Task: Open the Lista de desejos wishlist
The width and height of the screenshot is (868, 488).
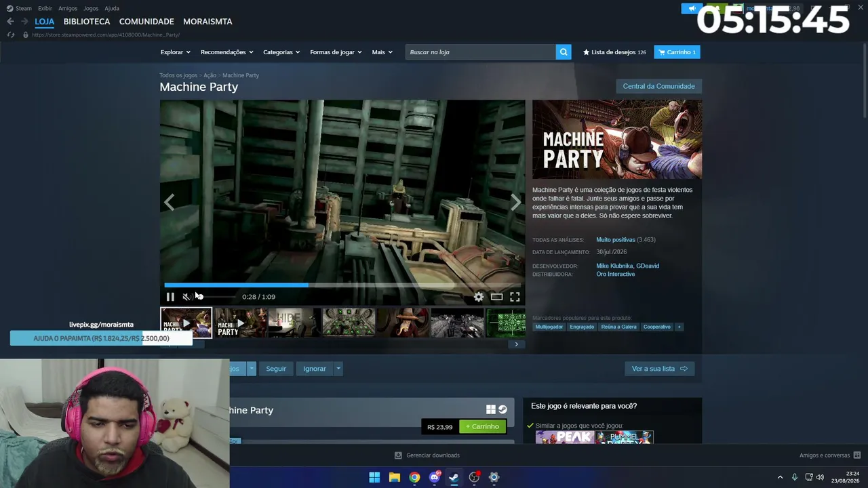Action: click(x=614, y=52)
